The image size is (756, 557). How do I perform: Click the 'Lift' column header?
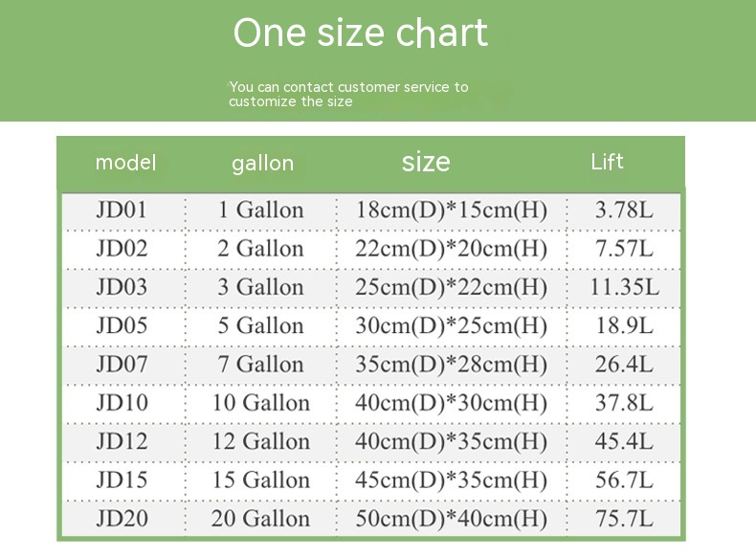[x=607, y=162]
